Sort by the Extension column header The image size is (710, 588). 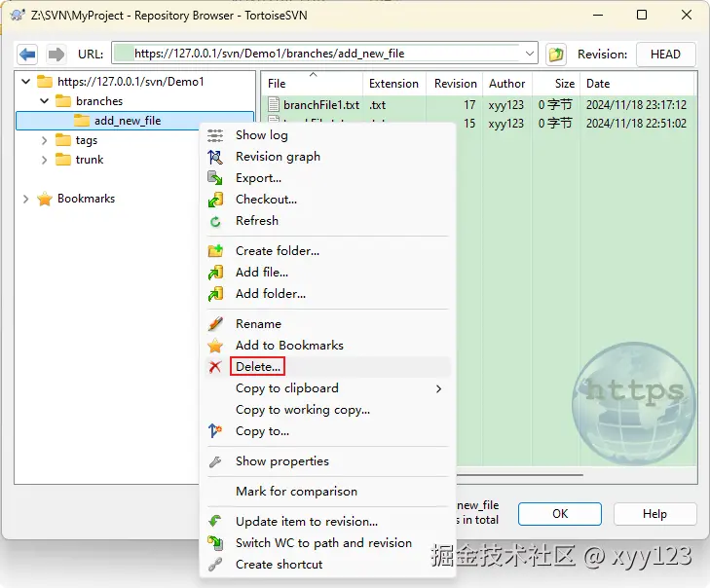393,84
